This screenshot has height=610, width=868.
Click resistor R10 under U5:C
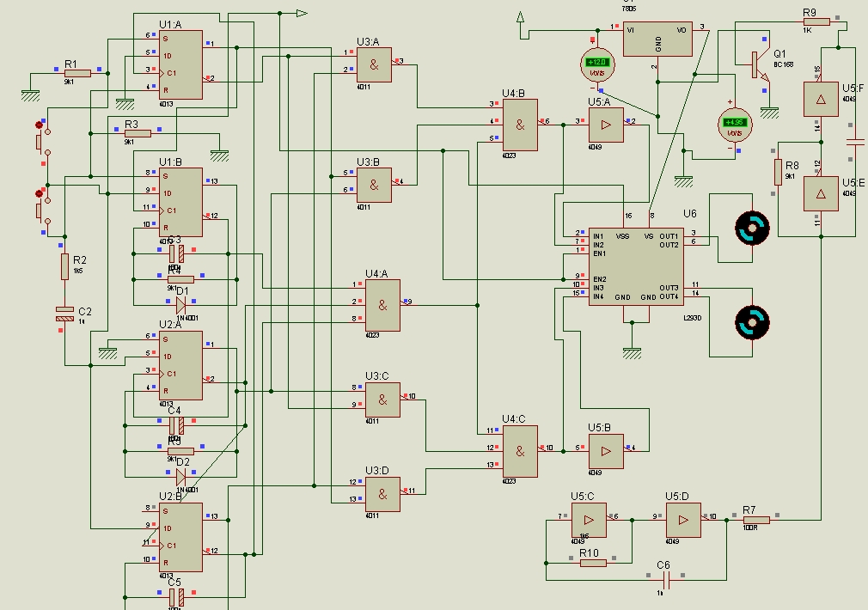pos(593,563)
